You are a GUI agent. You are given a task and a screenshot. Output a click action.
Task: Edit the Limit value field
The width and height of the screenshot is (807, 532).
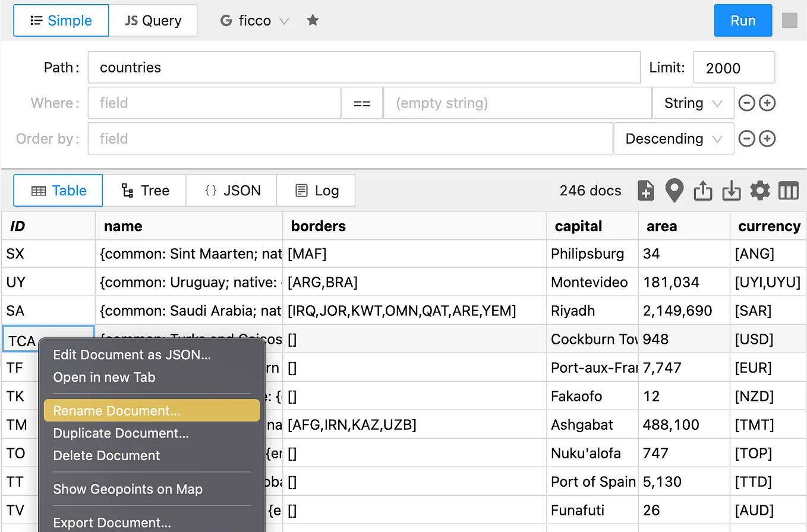(734, 67)
